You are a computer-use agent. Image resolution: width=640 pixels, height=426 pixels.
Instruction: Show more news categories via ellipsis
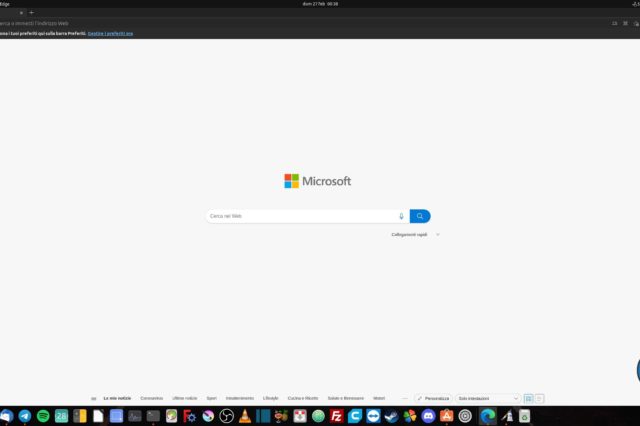pos(404,398)
